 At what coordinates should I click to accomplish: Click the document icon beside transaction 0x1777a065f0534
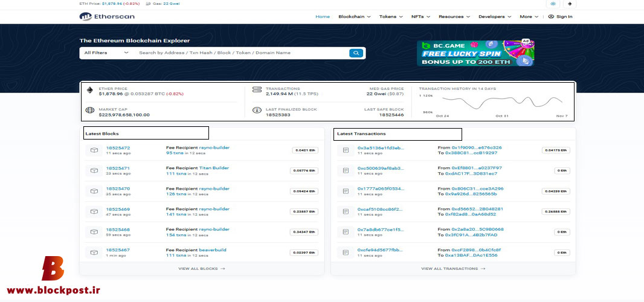point(346,191)
